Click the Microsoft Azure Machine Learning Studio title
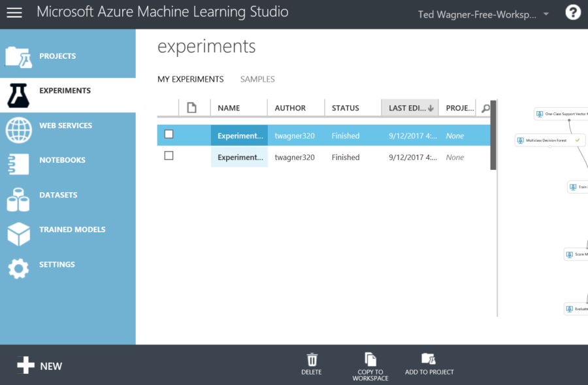The width and height of the screenshot is (588, 385). tap(163, 12)
